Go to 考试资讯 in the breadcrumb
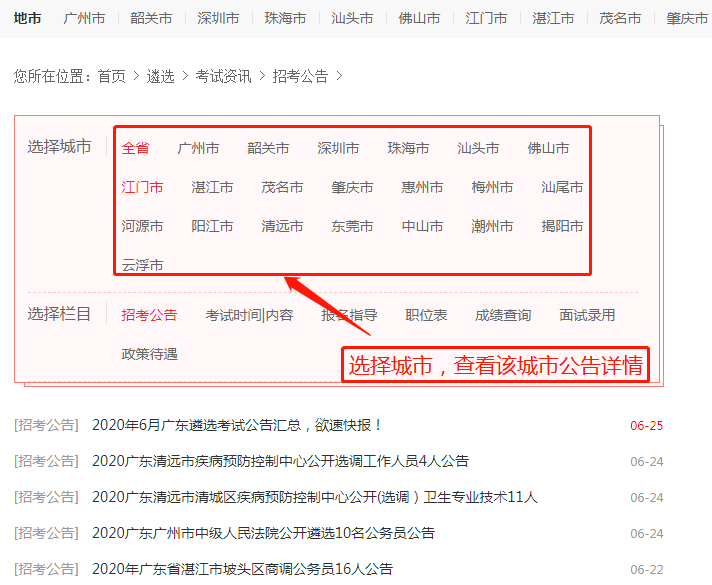Viewport: 712px width, 585px height. tap(223, 76)
